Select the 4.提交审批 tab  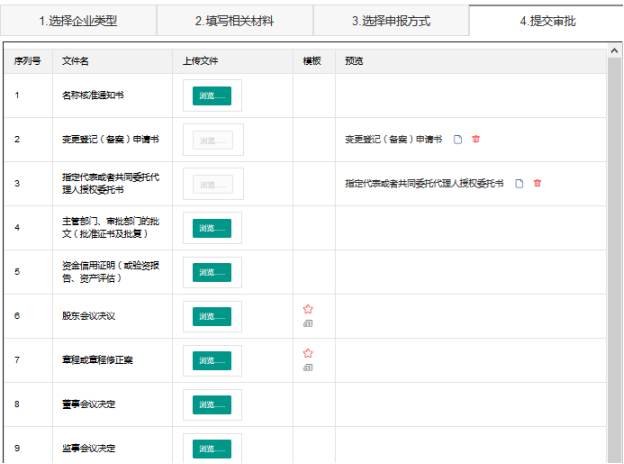546,20
